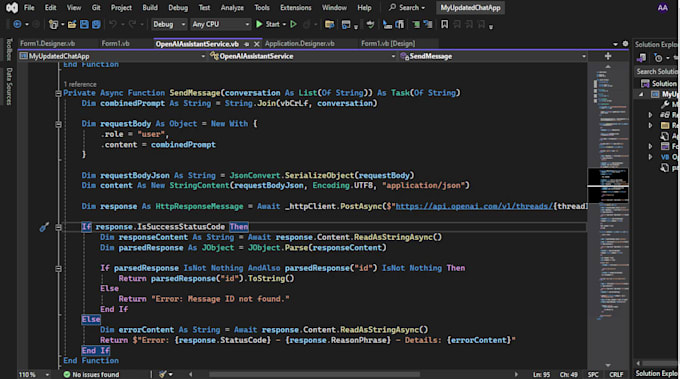Click the green Start debugging button

(x=268, y=24)
